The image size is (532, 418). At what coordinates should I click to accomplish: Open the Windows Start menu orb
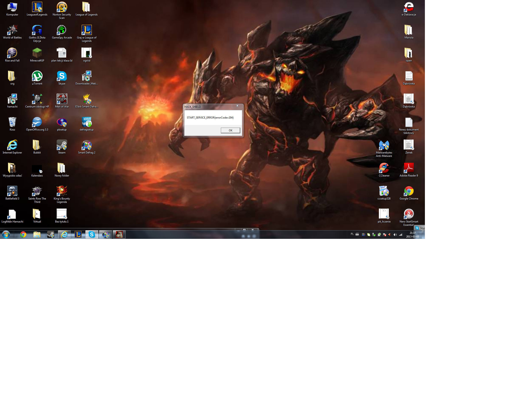[6, 235]
